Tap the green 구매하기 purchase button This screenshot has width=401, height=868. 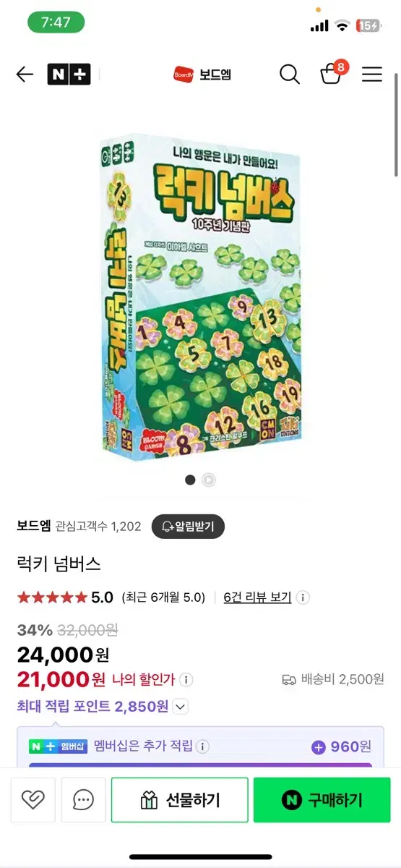[322, 799]
